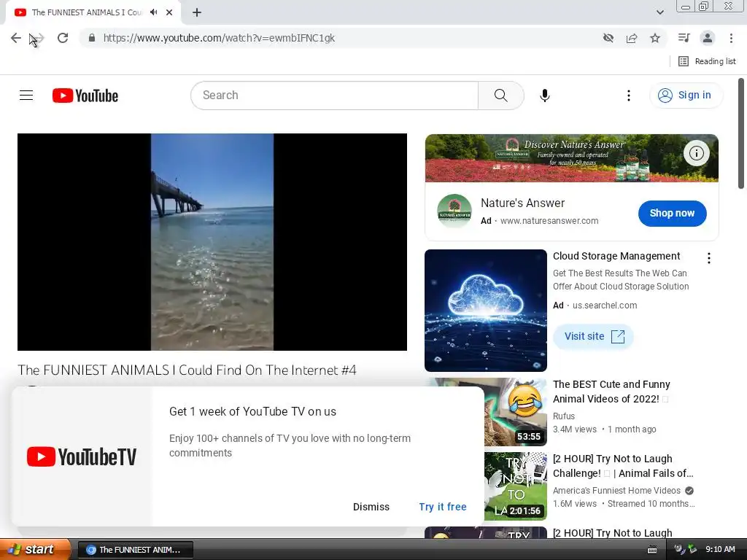This screenshot has width=747, height=560.
Task: Open the 53:55 video thumbnail
Action: coord(516,412)
